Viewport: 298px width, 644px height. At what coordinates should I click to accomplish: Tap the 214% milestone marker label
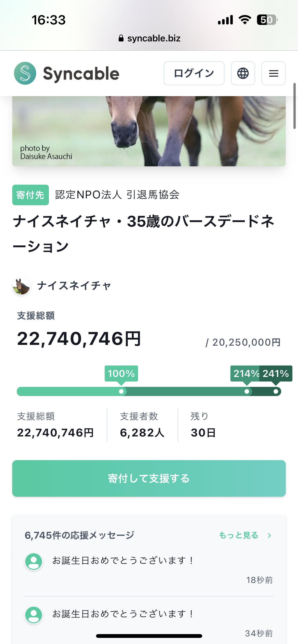[245, 373]
